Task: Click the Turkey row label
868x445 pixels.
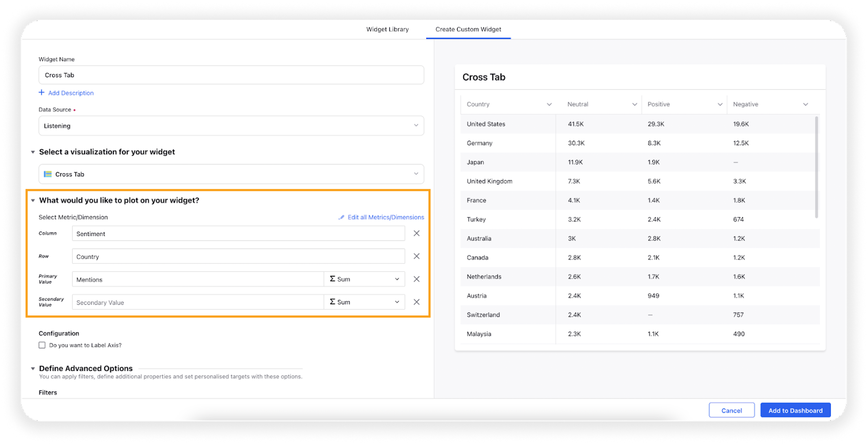Action: 476,219
